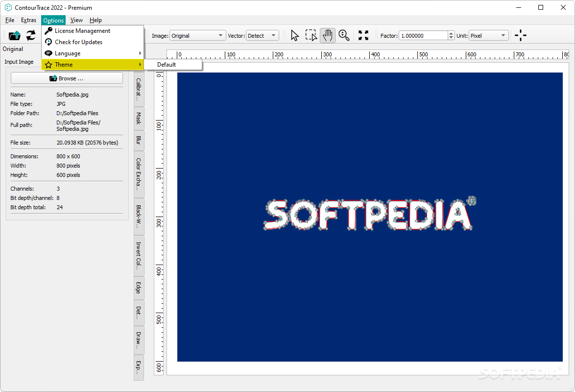Click the file name Softpedia.jpg

click(72, 95)
